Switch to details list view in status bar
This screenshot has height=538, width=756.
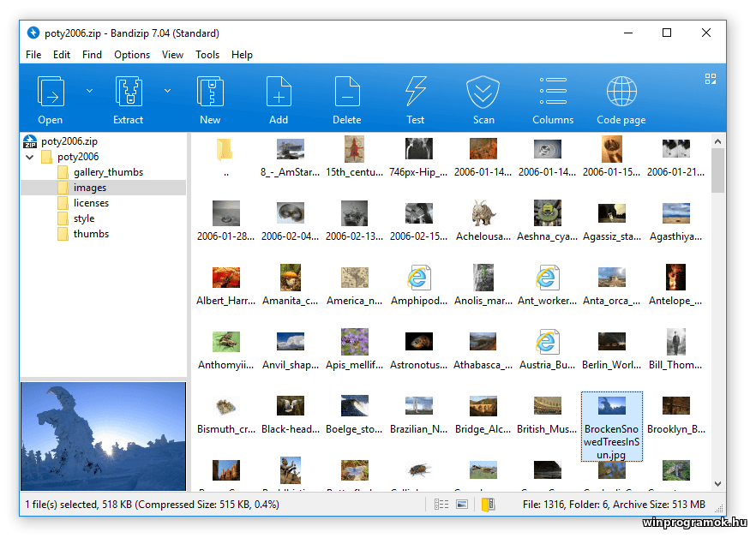pyautogui.click(x=441, y=505)
